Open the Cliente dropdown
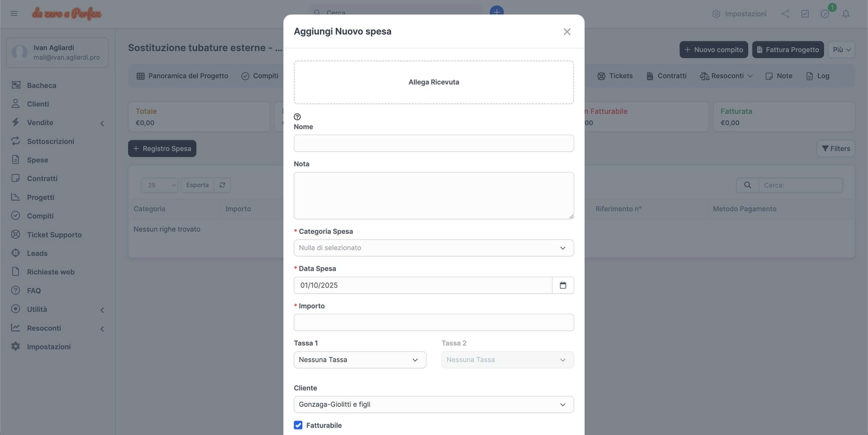 (434, 405)
